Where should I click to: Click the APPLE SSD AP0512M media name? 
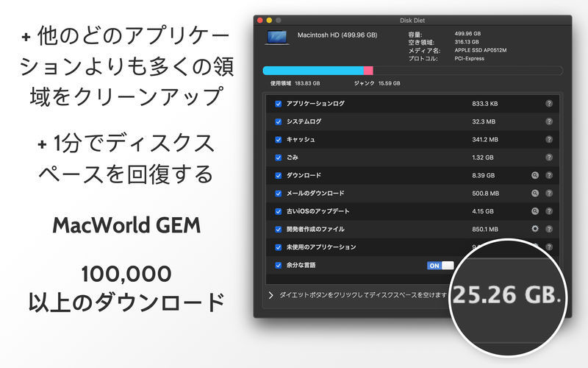pyautogui.click(x=481, y=50)
